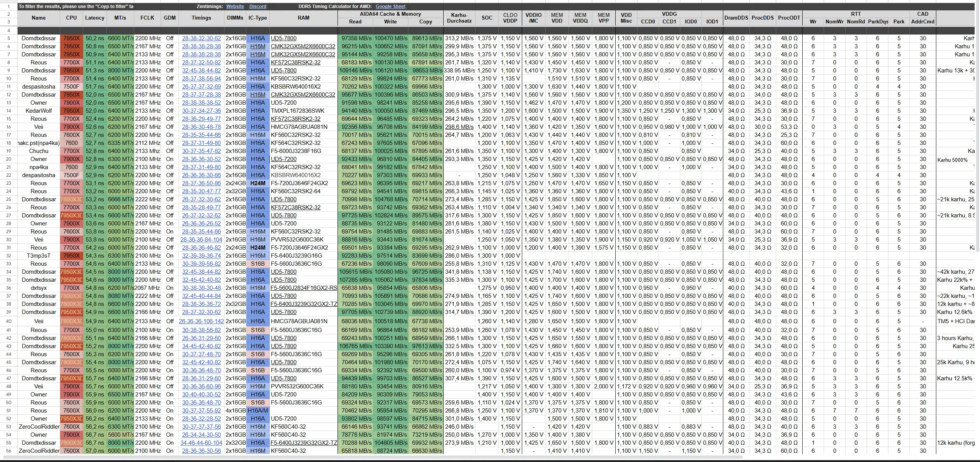
Task: Select row 5 via its row number
Action: [8, 38]
